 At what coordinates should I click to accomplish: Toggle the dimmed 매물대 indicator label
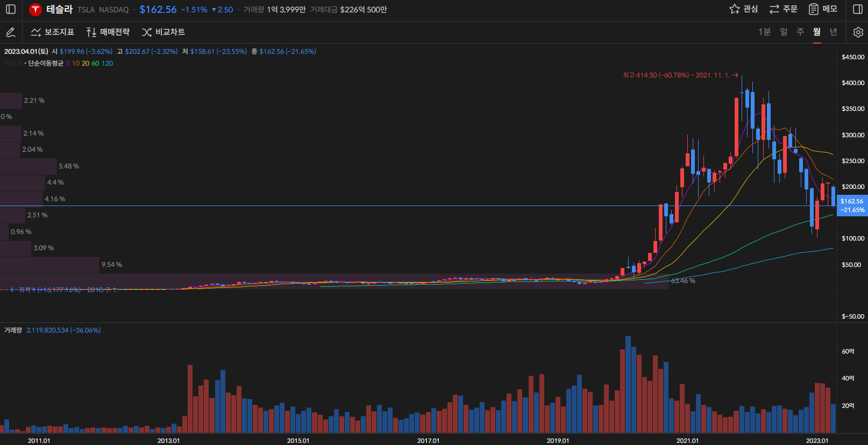13,63
